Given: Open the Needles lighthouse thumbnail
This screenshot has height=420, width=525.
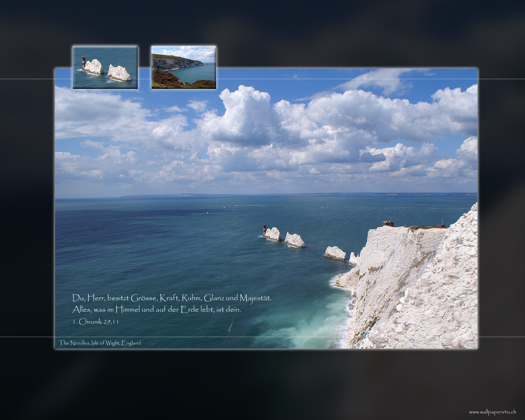Looking at the screenshot, I should pos(105,67).
